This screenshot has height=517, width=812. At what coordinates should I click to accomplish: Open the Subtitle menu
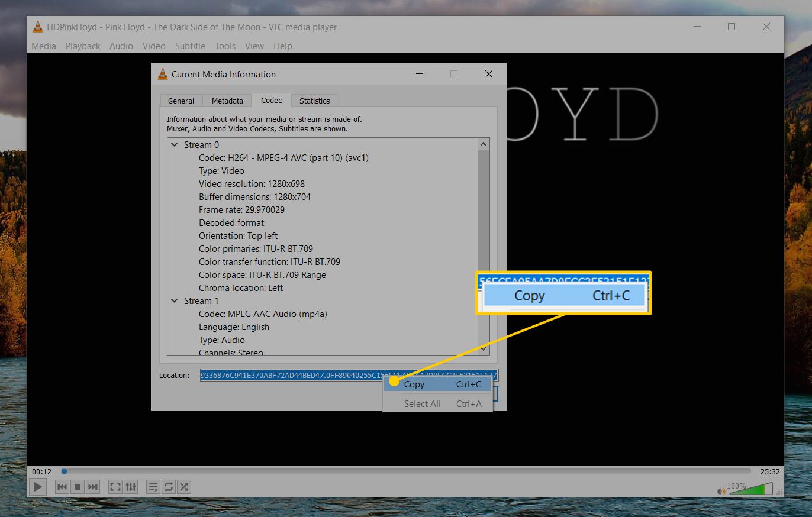pos(190,46)
